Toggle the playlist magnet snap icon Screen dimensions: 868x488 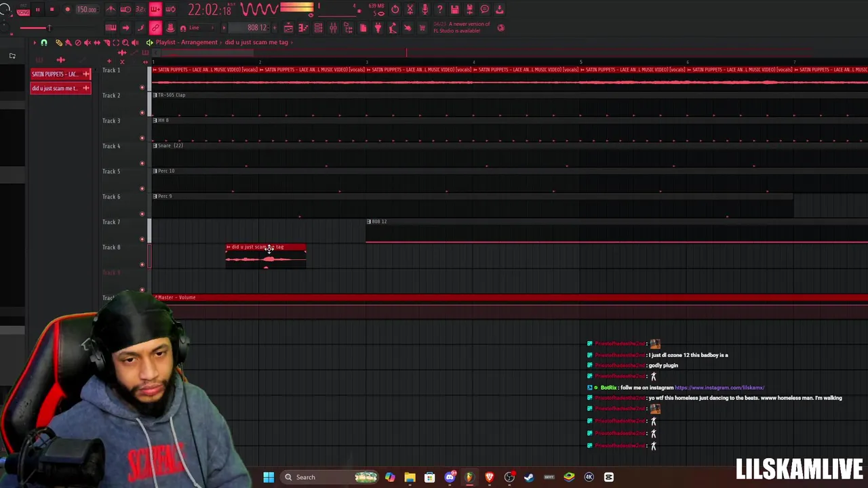pyautogui.click(x=44, y=43)
